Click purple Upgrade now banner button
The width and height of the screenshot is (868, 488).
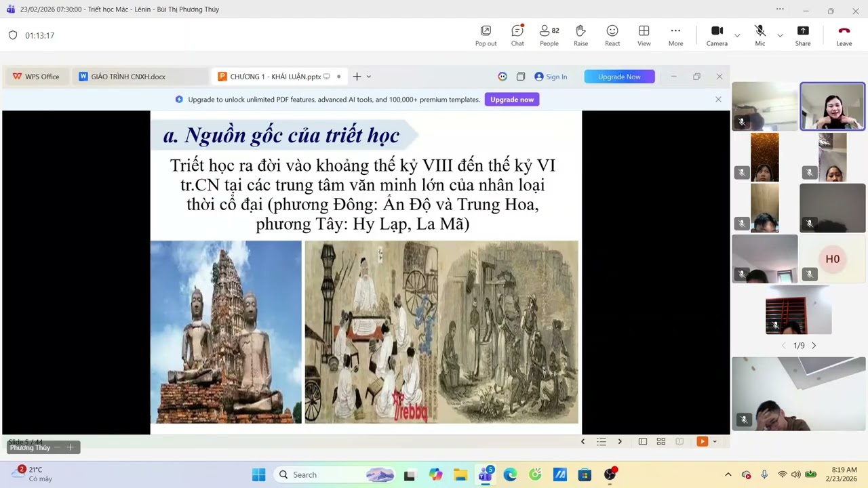point(512,100)
